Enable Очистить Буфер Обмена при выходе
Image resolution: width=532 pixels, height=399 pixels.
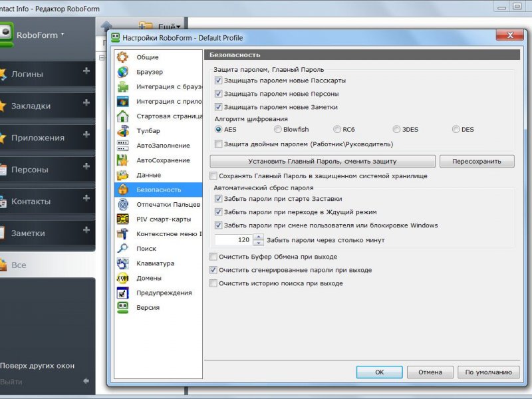click(213, 257)
